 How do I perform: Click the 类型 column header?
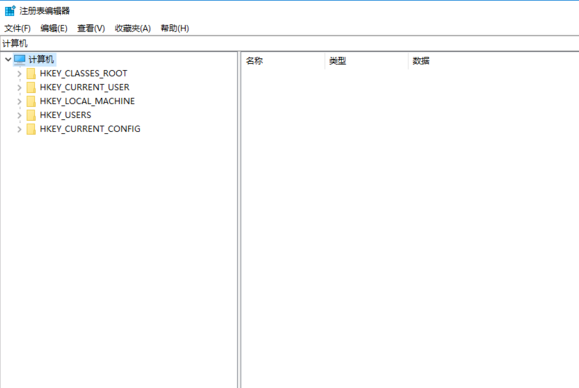tap(367, 61)
